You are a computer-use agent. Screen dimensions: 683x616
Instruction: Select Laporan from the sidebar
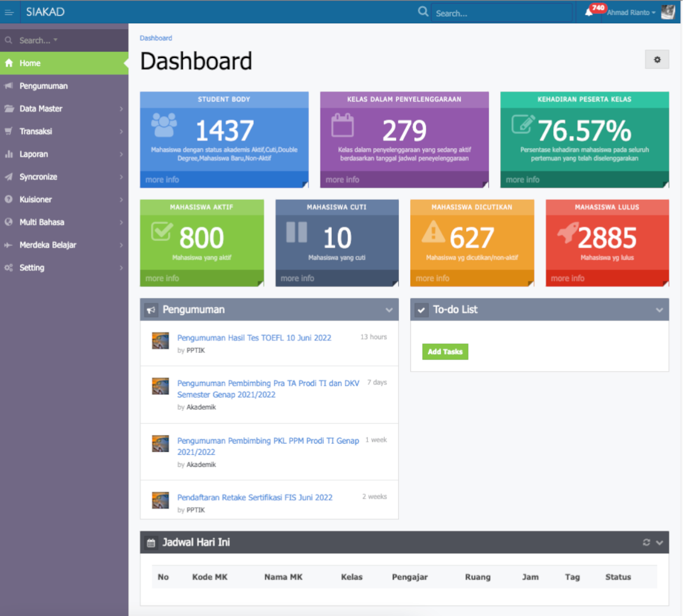(x=34, y=154)
